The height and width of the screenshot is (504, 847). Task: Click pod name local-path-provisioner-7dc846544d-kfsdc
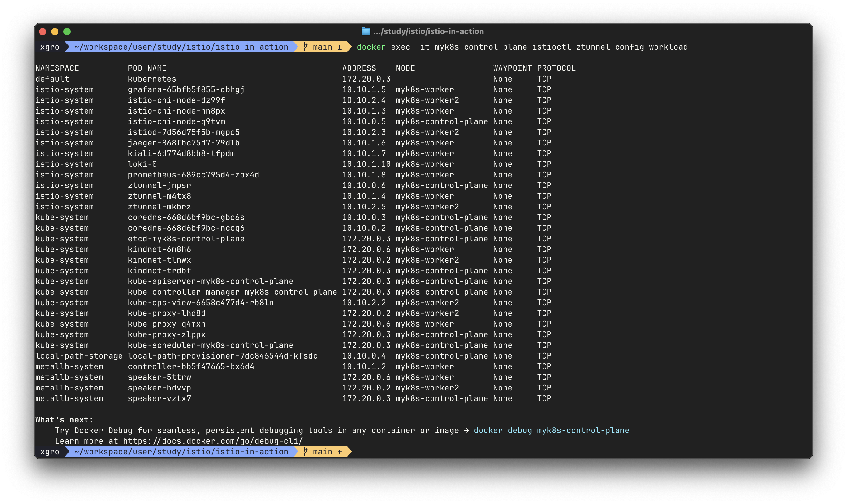[223, 356]
